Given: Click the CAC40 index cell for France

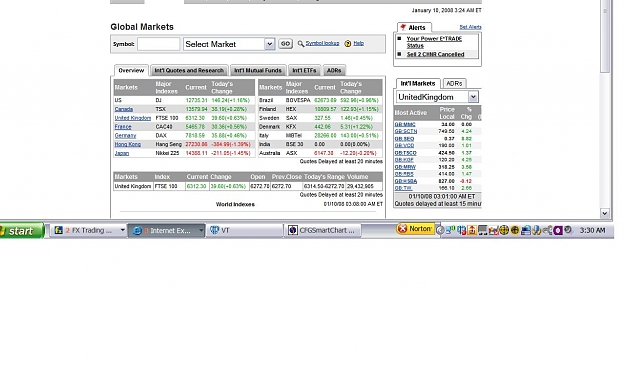Looking at the screenshot, I should pyautogui.click(x=164, y=126).
